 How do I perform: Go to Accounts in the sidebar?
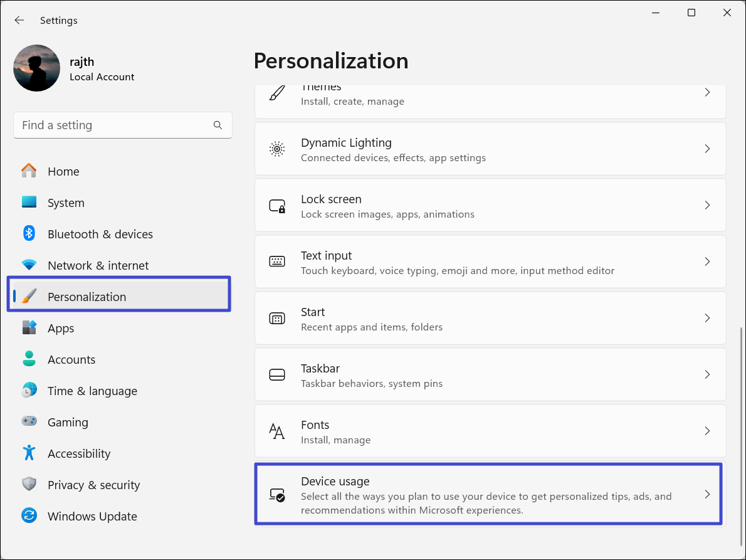[x=71, y=359]
